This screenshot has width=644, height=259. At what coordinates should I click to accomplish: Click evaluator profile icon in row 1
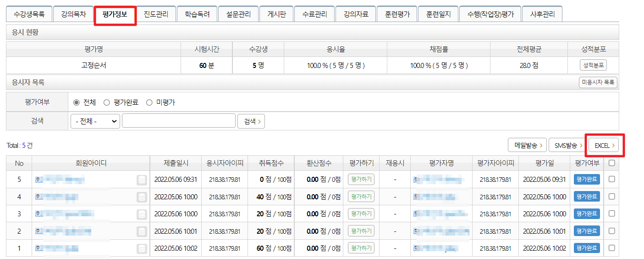click(417, 249)
